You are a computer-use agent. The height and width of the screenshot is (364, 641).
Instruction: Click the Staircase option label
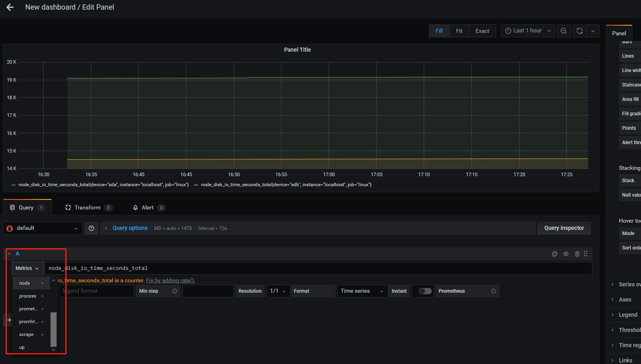pyautogui.click(x=631, y=85)
